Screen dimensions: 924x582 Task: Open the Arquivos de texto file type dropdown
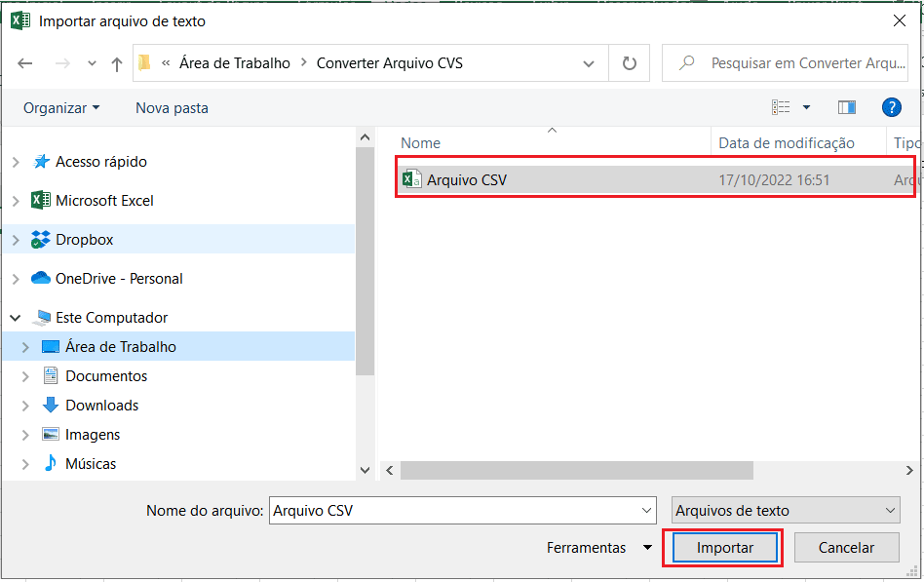coord(786,510)
